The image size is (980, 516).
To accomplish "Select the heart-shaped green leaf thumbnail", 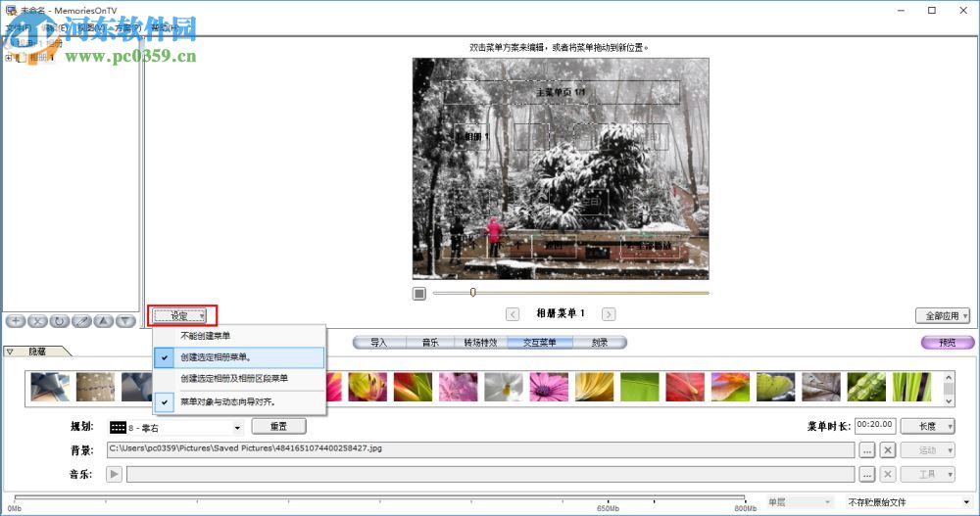I will click(775, 387).
